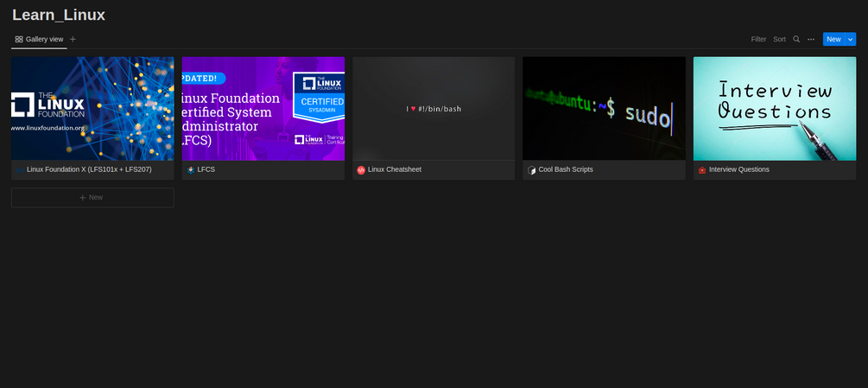The width and height of the screenshot is (868, 388).
Task: Open the LFCS purple cover thumbnail
Action: click(x=263, y=109)
